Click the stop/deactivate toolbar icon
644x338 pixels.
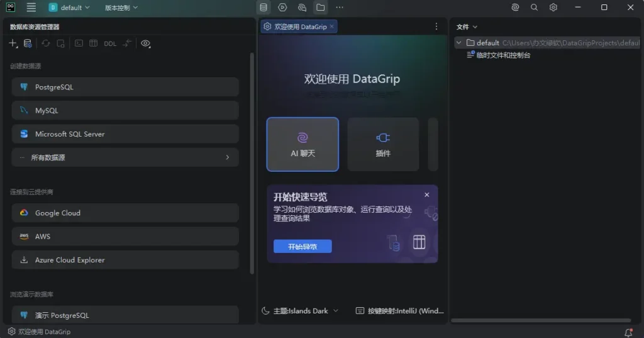[61, 43]
